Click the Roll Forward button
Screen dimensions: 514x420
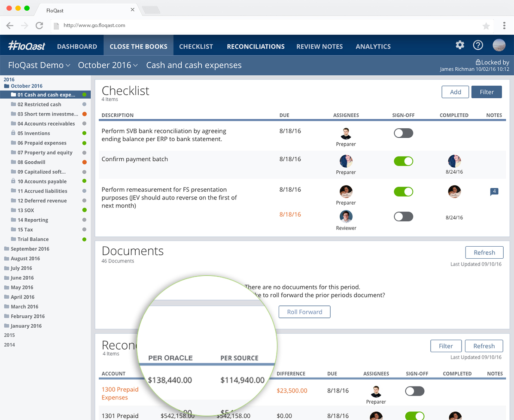pyautogui.click(x=304, y=312)
